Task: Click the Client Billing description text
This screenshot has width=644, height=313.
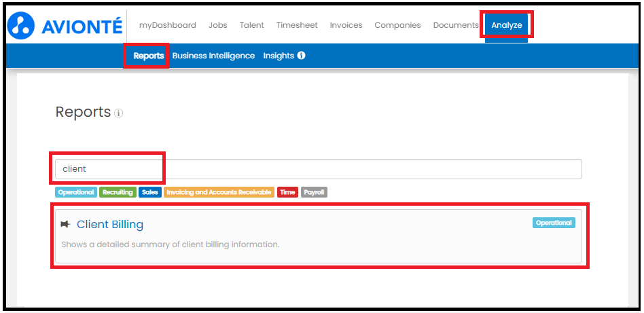Action: click(x=170, y=244)
